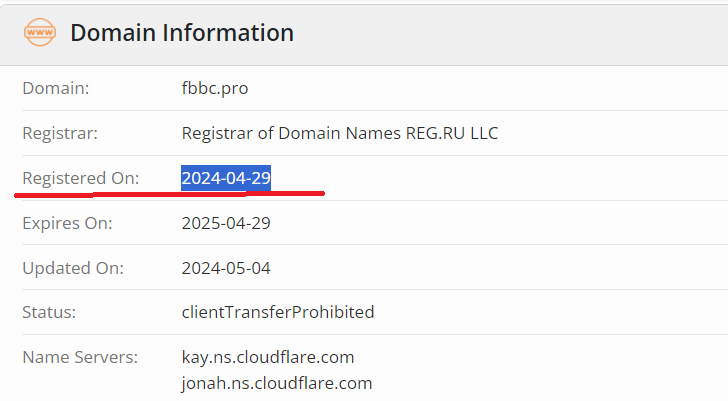Click jonah.ns.cloudflare.com name server

coord(276,383)
